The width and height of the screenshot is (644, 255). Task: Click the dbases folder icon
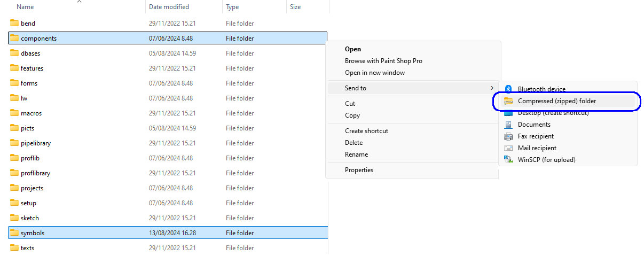(x=14, y=53)
